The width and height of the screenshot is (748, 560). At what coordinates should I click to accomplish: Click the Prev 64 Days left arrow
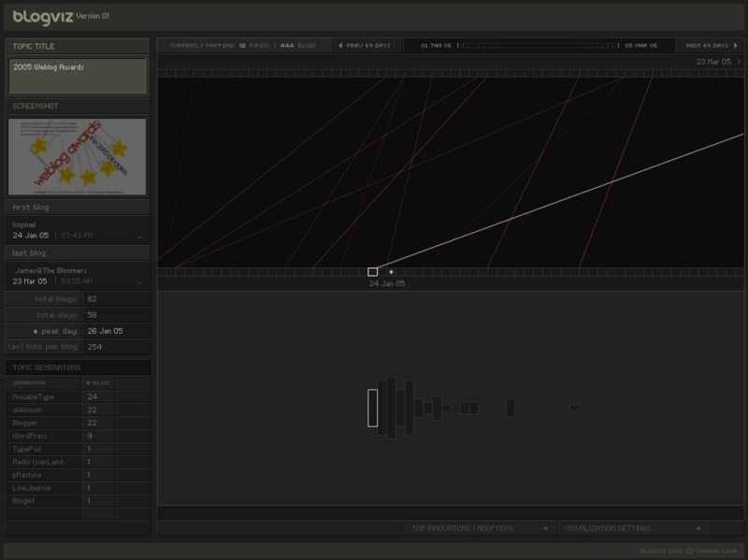click(341, 45)
